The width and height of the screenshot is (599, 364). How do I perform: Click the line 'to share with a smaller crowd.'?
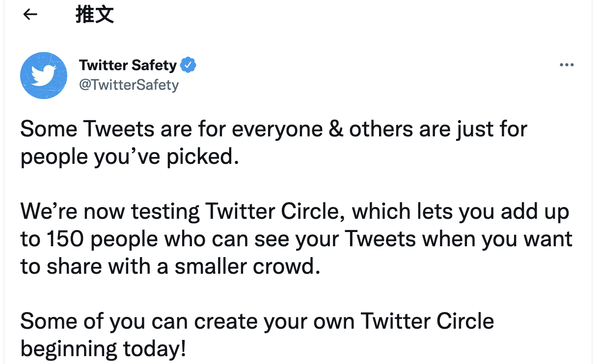click(x=170, y=267)
